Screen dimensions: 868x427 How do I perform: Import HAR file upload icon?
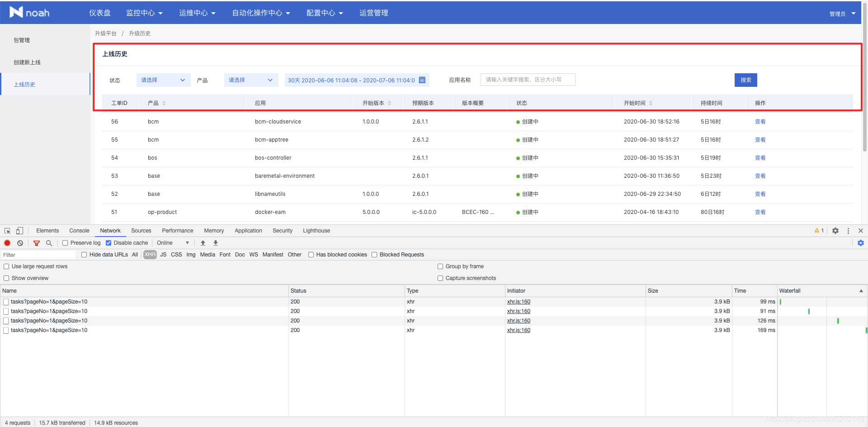(x=203, y=243)
